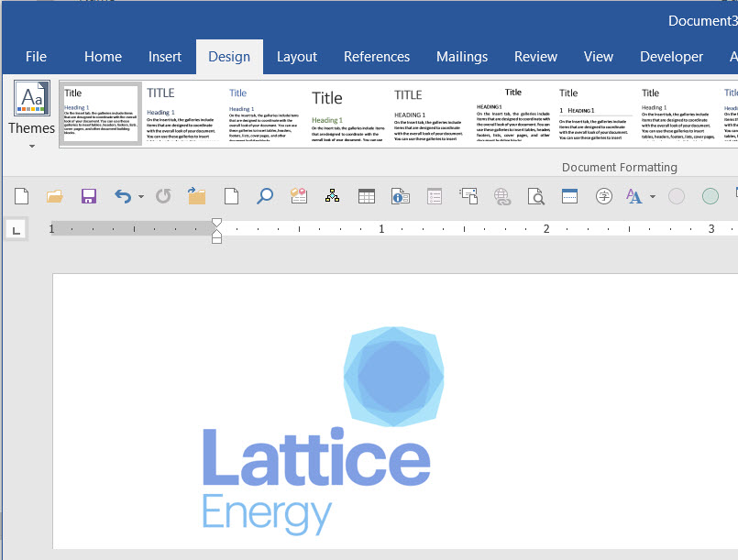The image size is (738, 560).
Task: Apply the third style set with blue Title
Action: [x=265, y=114]
